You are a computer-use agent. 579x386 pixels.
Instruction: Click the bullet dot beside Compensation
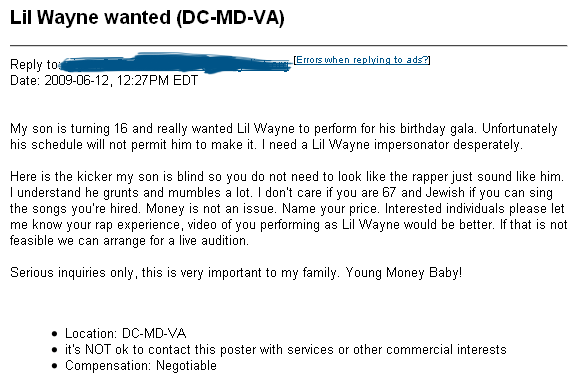click(55, 366)
